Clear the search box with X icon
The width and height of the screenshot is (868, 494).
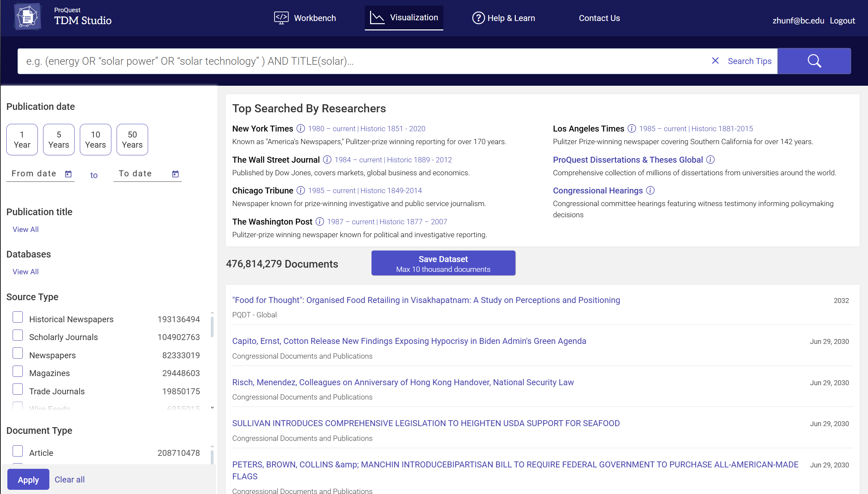point(715,61)
